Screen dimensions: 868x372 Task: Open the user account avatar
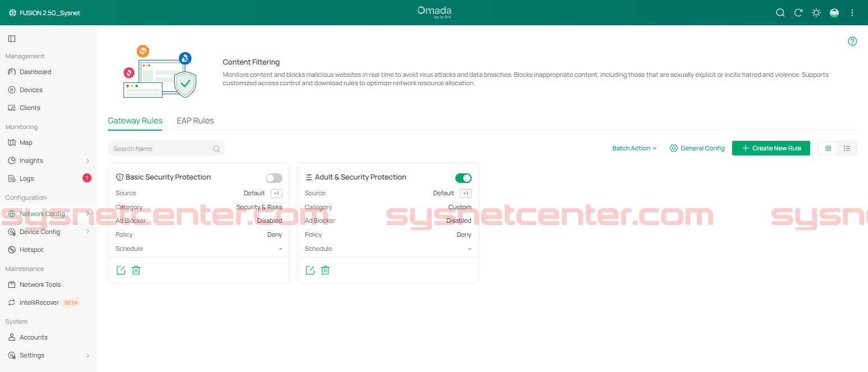pos(834,12)
